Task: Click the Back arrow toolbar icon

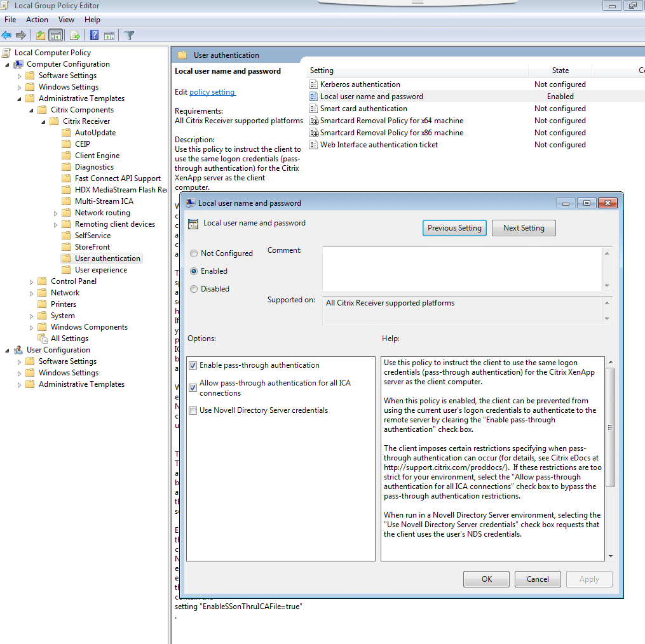Action: 6,36
